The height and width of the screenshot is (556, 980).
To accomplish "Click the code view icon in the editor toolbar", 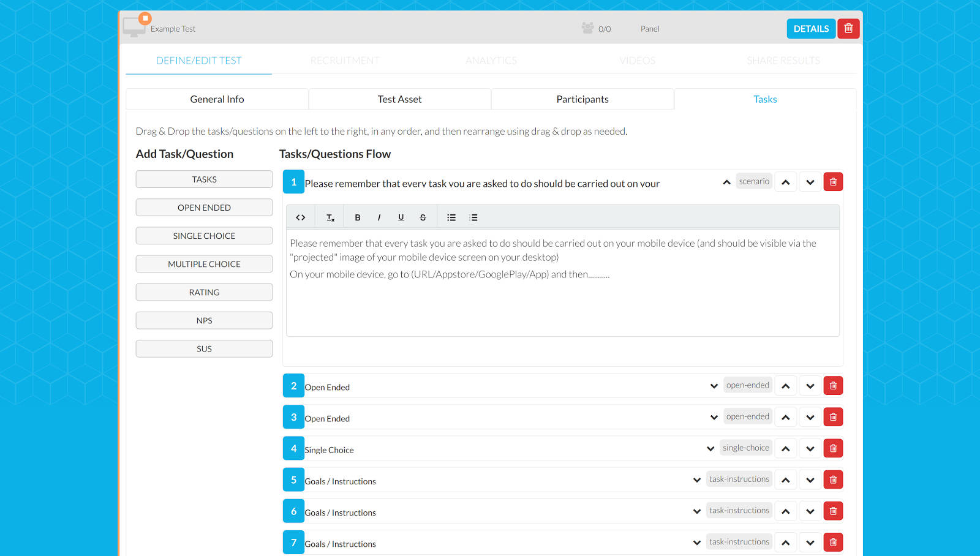I will 300,217.
